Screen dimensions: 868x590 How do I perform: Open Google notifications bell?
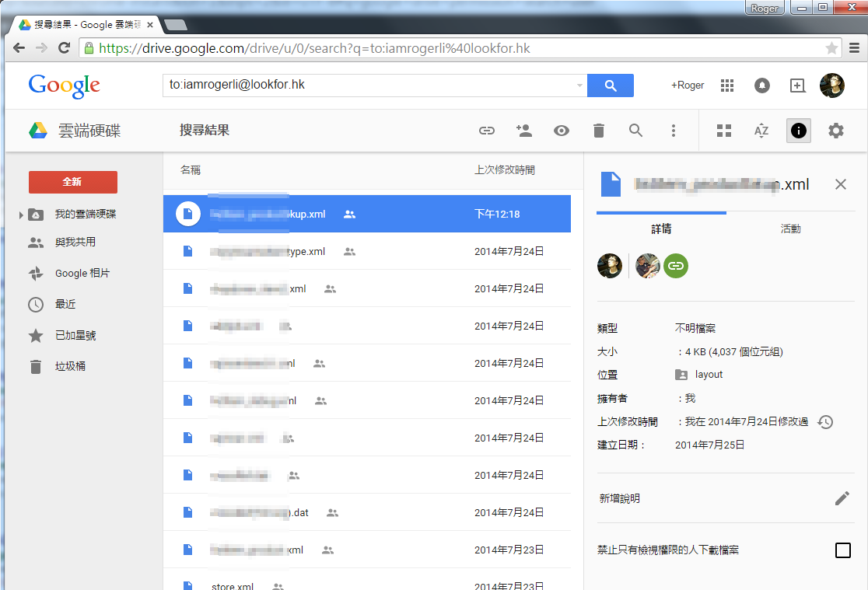tap(762, 86)
